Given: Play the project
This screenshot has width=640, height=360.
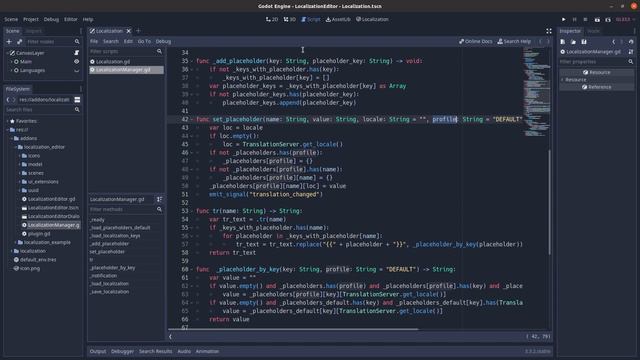Looking at the screenshot, I should [x=564, y=19].
